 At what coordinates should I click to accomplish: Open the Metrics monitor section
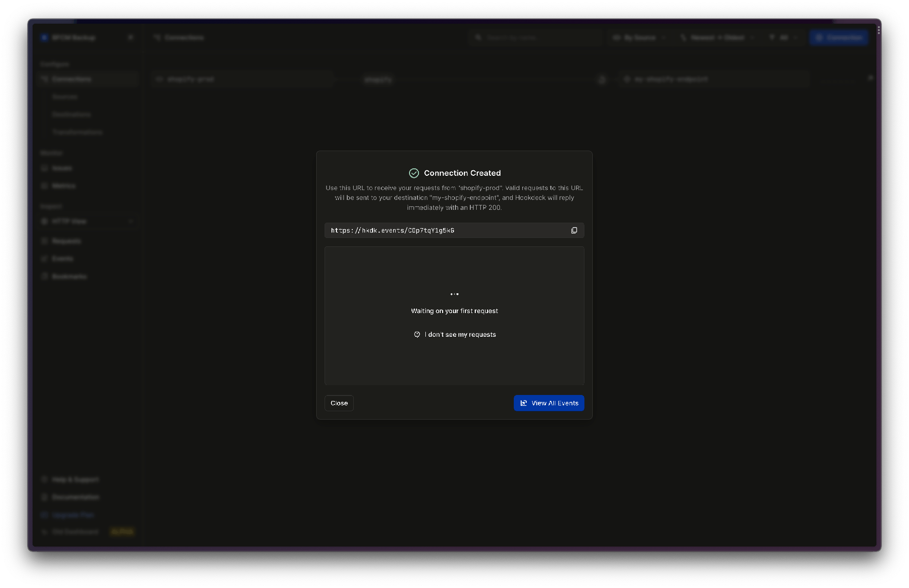[63, 186]
